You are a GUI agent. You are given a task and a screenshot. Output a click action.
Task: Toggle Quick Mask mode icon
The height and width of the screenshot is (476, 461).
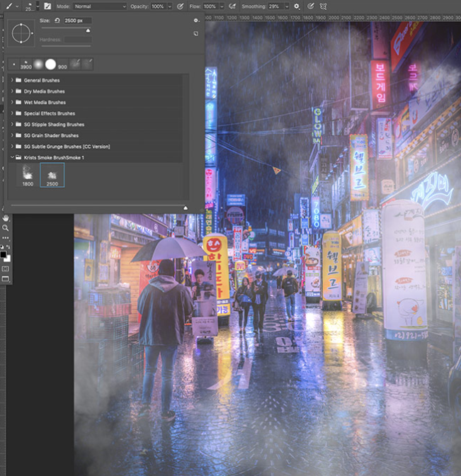pos(6,268)
